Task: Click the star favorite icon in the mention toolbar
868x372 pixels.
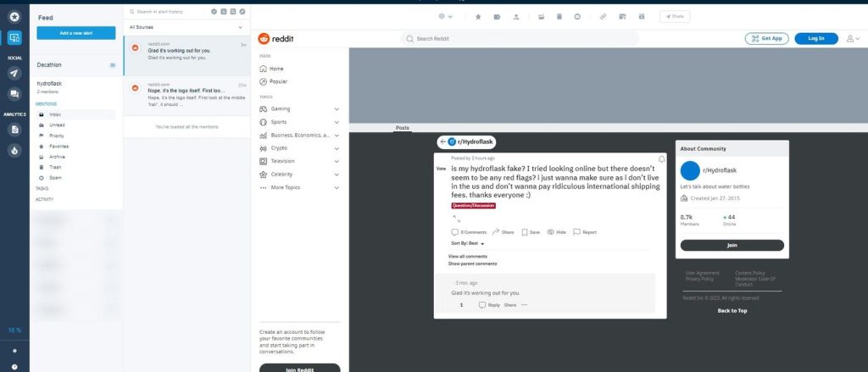Action: pos(478,17)
